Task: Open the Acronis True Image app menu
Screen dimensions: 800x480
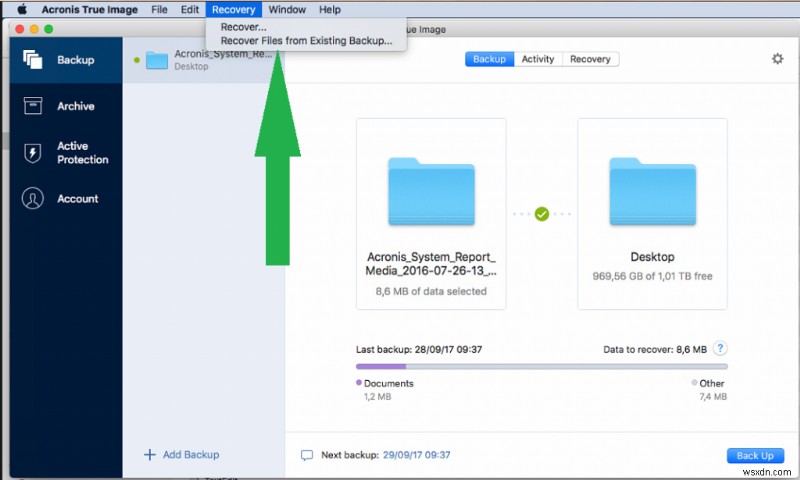Action: 90,9
